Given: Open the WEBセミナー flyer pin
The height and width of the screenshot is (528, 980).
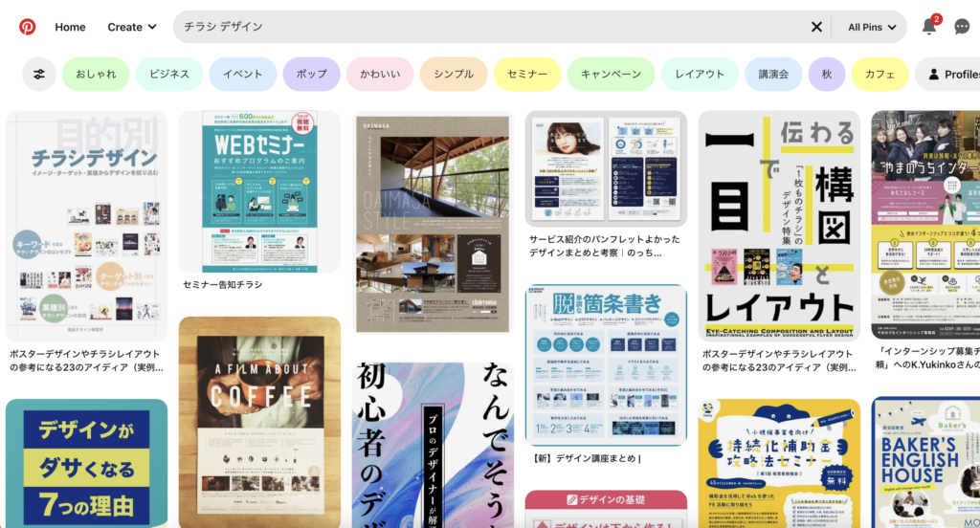Looking at the screenshot, I should (259, 191).
